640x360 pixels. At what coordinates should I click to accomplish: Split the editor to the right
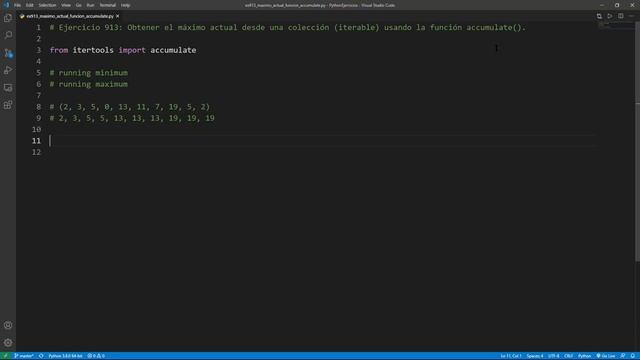coord(620,16)
